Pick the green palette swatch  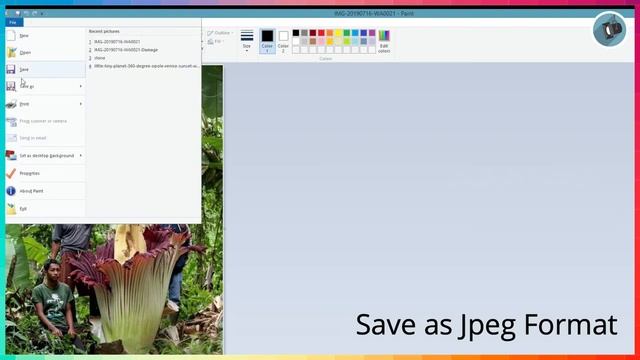(x=347, y=33)
